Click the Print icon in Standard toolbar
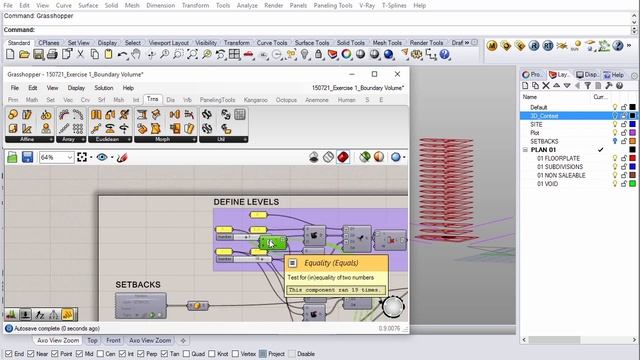The image size is (640, 360). tap(52, 54)
